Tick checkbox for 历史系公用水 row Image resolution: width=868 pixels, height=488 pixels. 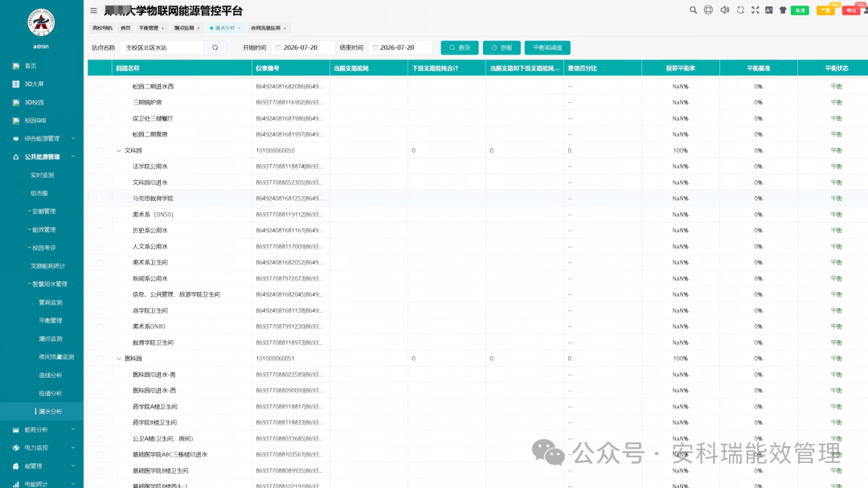(x=100, y=231)
